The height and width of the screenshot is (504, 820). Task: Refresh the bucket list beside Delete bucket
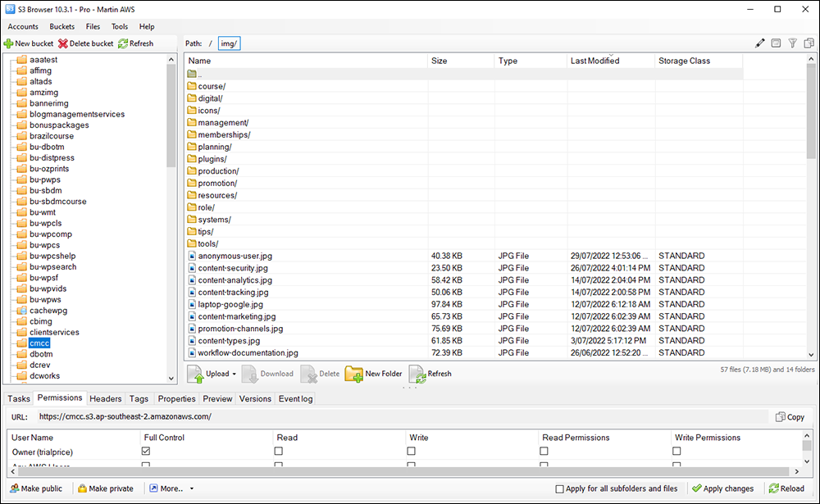click(135, 43)
